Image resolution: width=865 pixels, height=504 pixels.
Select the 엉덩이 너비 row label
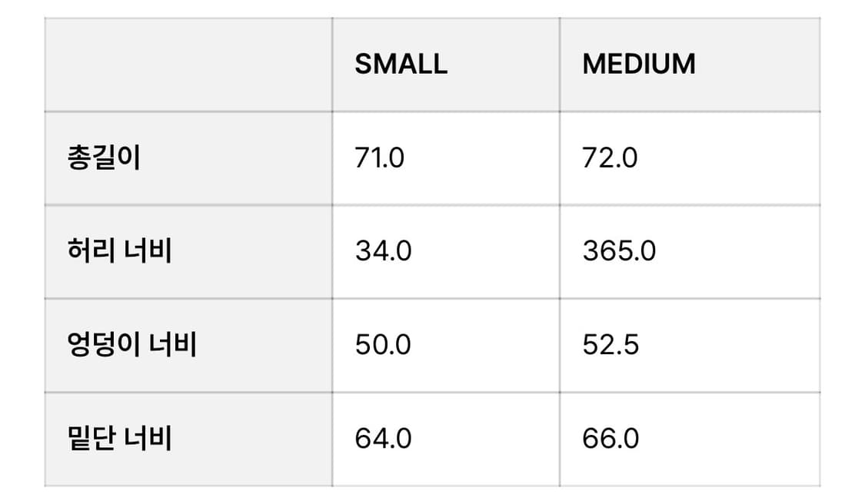point(131,345)
